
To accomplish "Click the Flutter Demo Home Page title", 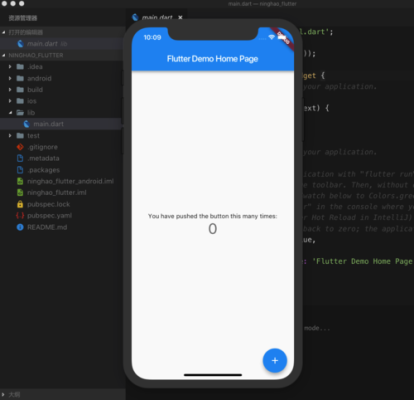I will coord(212,59).
